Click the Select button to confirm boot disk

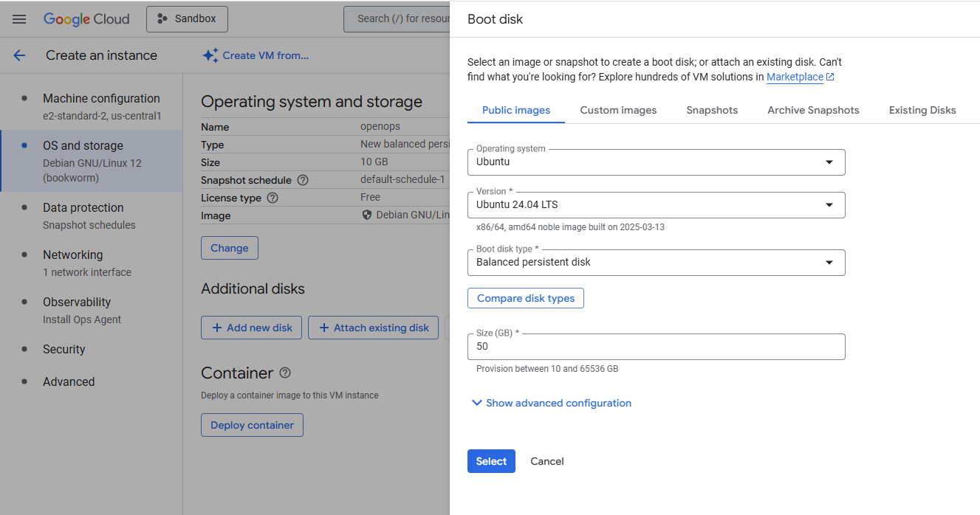point(490,460)
